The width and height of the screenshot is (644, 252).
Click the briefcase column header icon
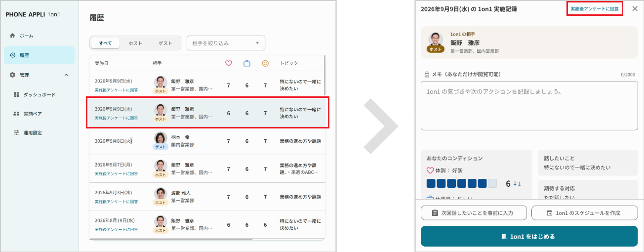(x=247, y=63)
